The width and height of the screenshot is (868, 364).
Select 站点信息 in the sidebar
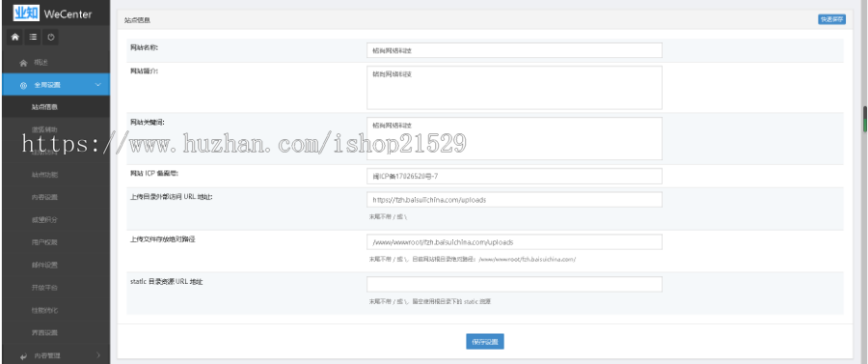pyautogui.click(x=55, y=107)
